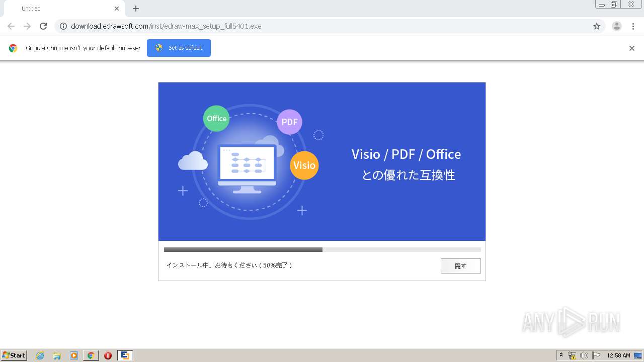Click the monitor illustration in installer
644x362 pixels.
click(x=247, y=169)
